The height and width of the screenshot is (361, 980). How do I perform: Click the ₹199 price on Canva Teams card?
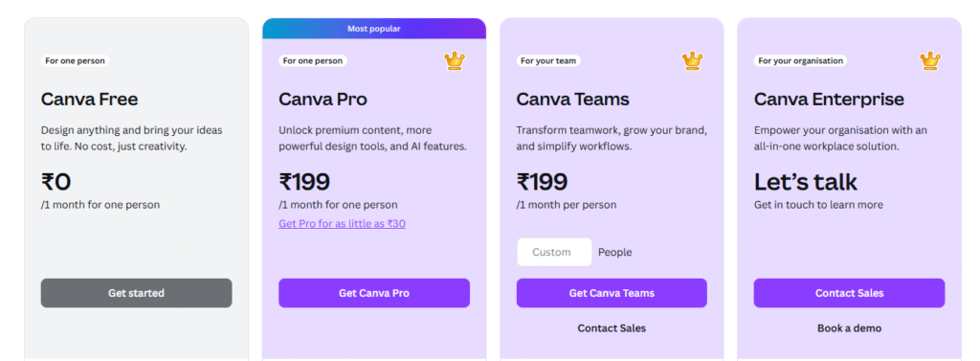542,181
